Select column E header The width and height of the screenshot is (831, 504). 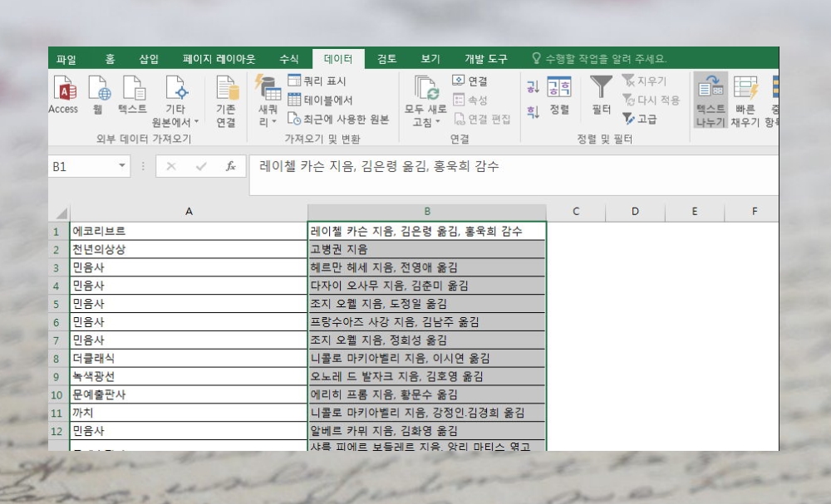click(694, 212)
